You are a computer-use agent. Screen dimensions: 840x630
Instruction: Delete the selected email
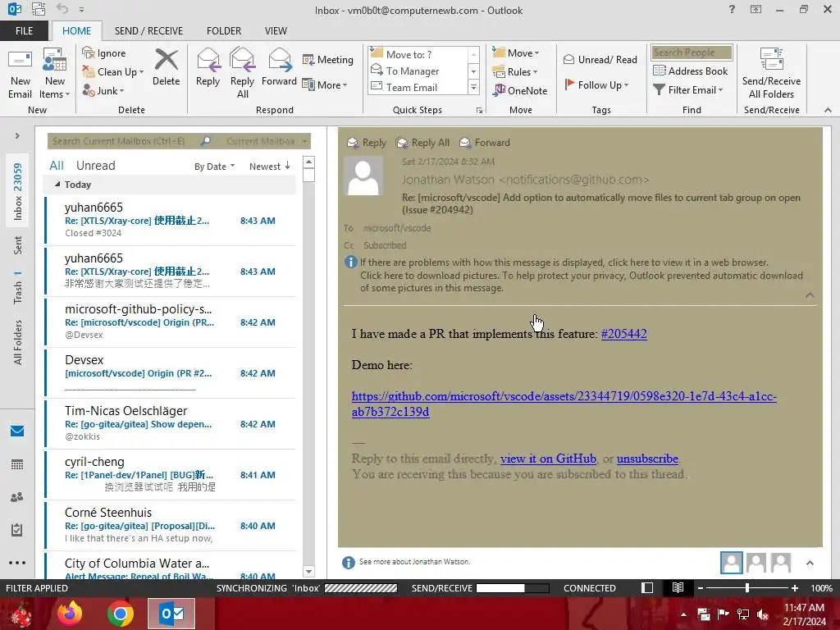click(166, 67)
